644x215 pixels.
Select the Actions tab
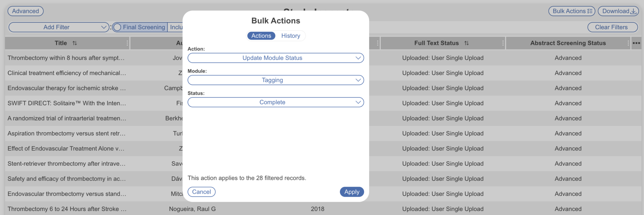click(x=261, y=35)
